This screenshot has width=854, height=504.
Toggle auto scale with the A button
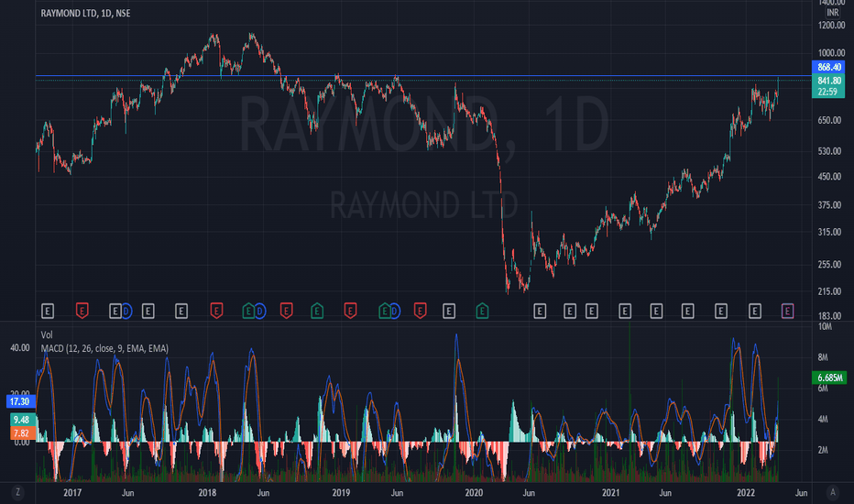[x=832, y=493]
